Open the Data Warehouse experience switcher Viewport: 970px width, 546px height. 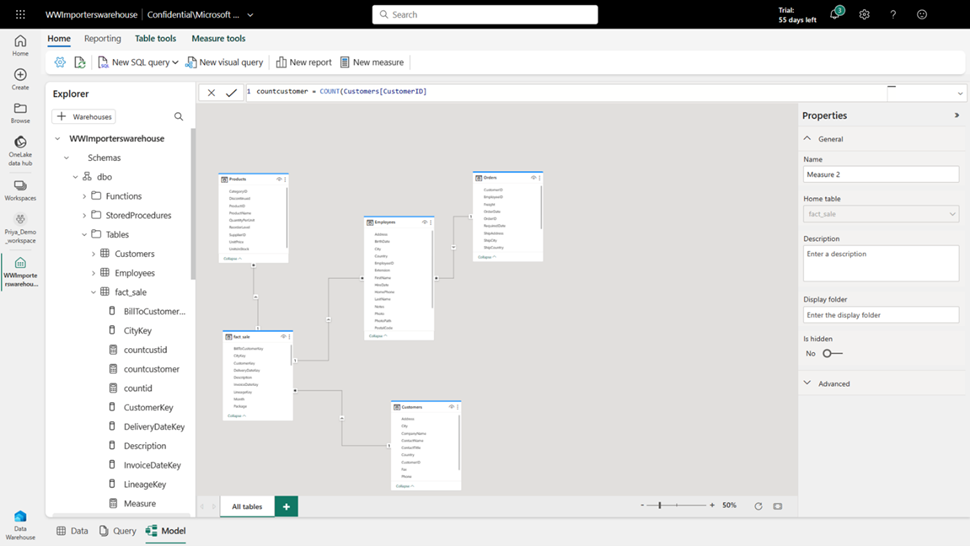click(20, 525)
